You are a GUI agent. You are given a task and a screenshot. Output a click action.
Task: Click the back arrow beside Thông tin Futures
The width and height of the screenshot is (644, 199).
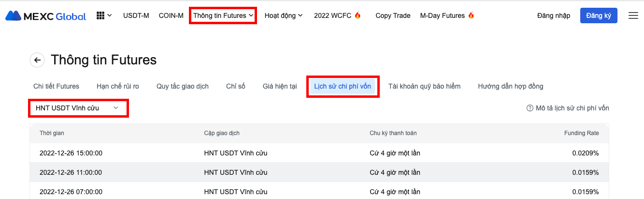(x=37, y=60)
